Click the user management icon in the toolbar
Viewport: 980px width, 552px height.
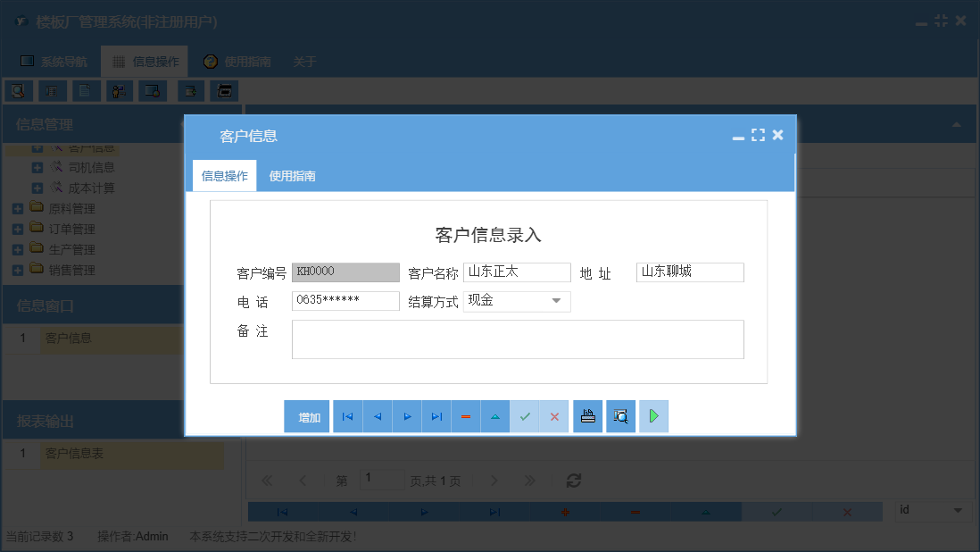[119, 90]
